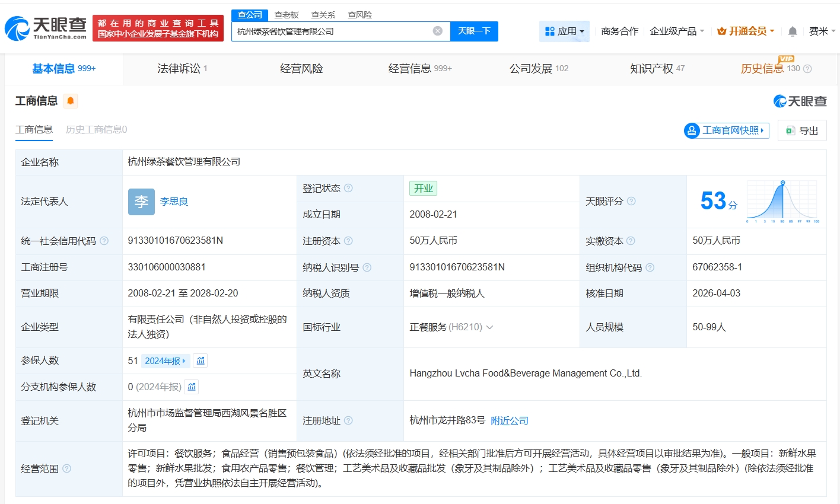Click the company name search input field

click(332, 31)
